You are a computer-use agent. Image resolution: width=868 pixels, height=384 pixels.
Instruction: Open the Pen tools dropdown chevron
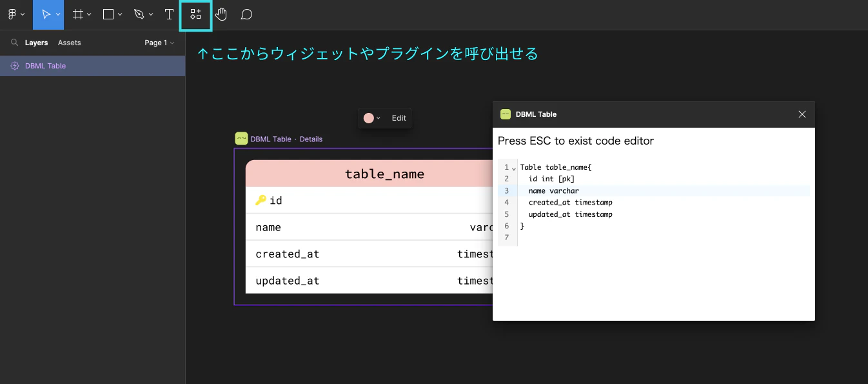coord(151,14)
